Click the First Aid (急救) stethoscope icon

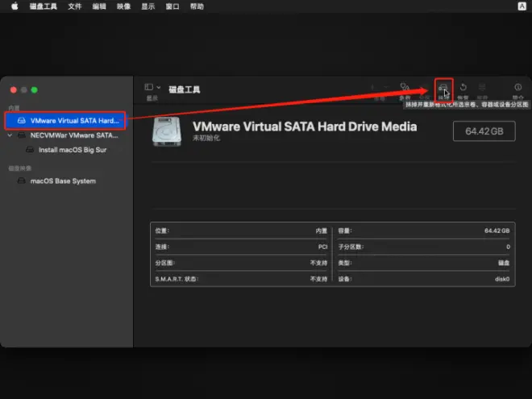click(x=405, y=87)
